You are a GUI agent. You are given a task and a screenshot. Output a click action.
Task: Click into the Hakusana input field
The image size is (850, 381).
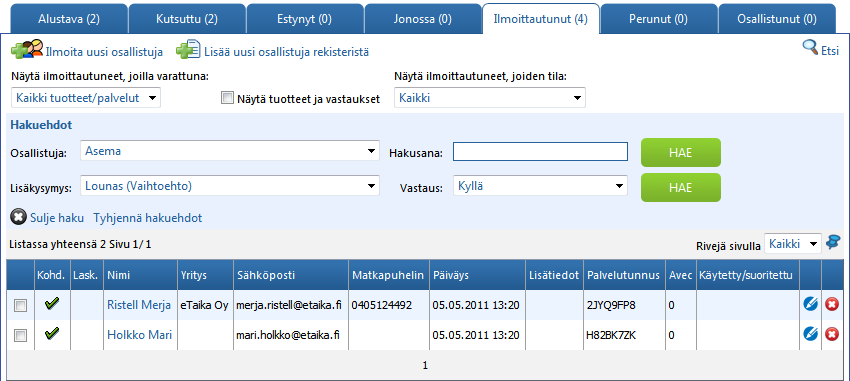tap(540, 152)
